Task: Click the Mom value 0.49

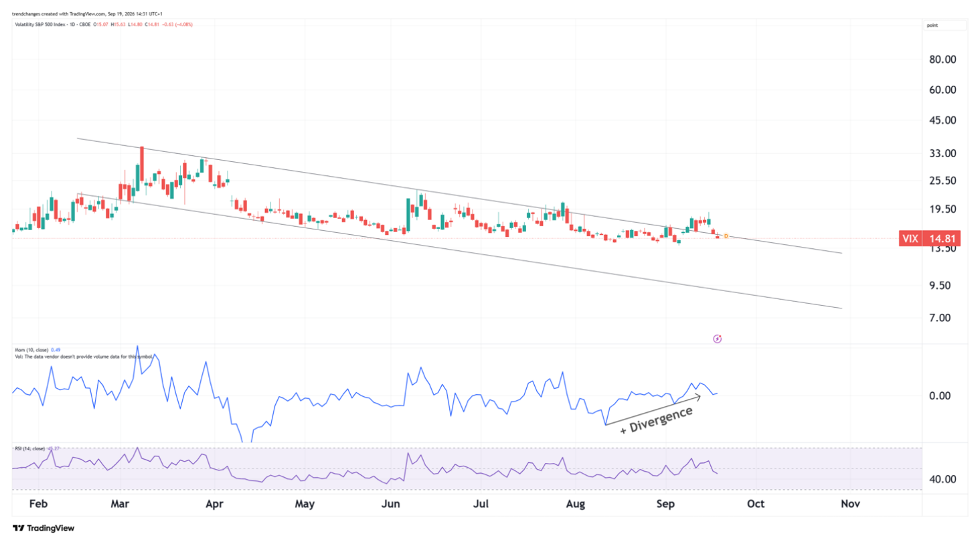Action: pyautogui.click(x=56, y=350)
